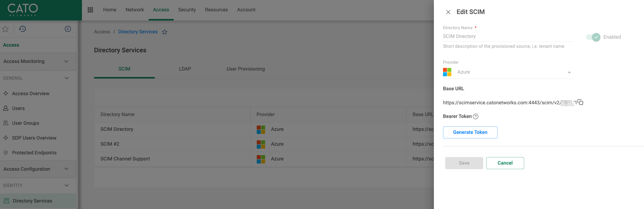Open the Account menu
Image resolution: width=644 pixels, height=209 pixels.
[x=246, y=10]
